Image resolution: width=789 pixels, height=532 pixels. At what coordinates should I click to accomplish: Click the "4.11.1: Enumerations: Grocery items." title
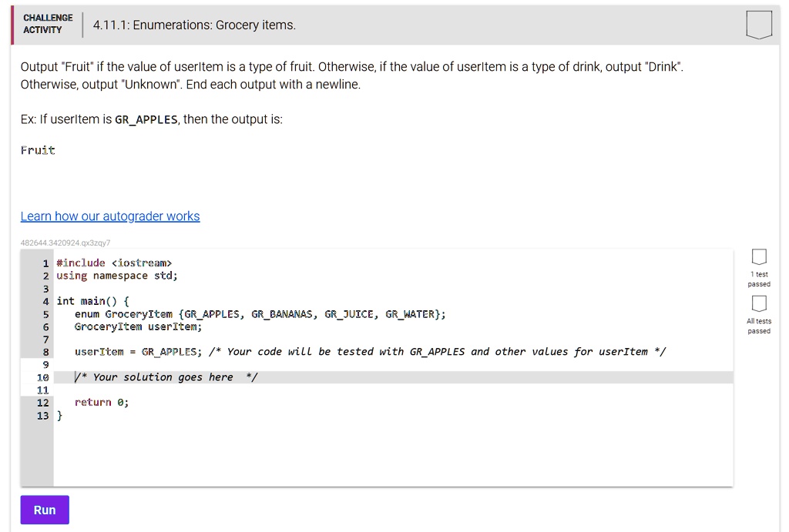tap(194, 25)
